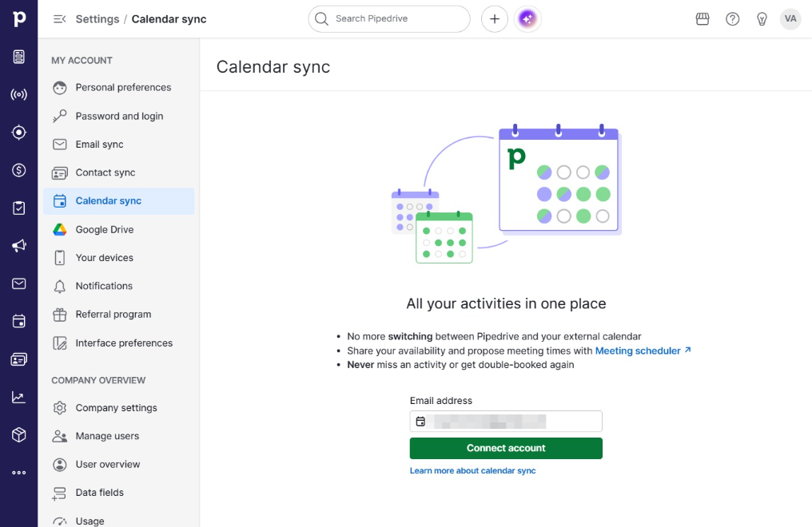
Task: Click the Email address input field
Action: (x=506, y=422)
